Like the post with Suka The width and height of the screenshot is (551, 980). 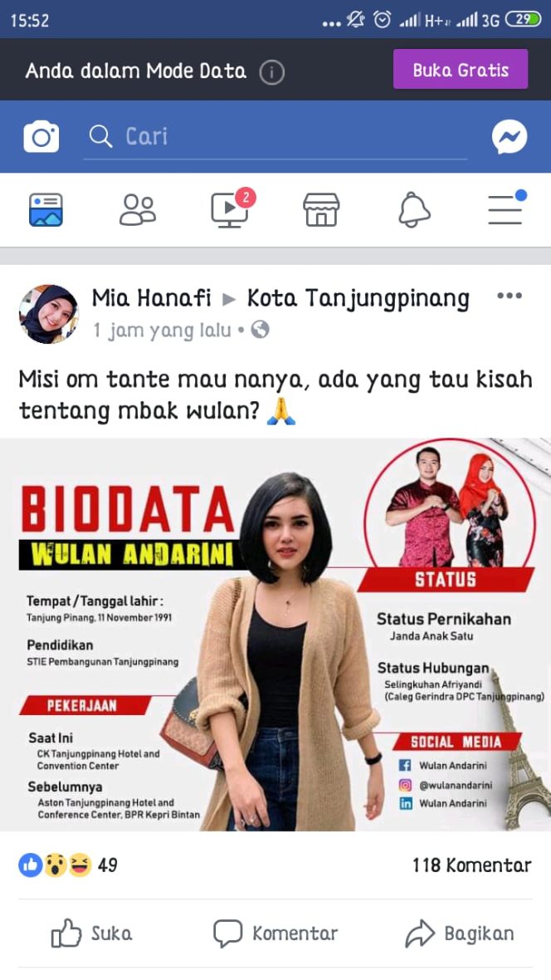coord(92,933)
